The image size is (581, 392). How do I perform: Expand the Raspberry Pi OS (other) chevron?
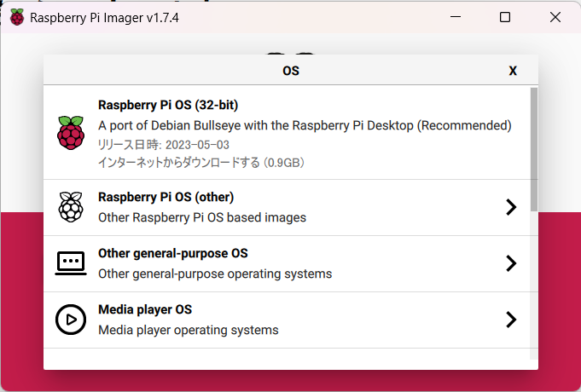511,207
